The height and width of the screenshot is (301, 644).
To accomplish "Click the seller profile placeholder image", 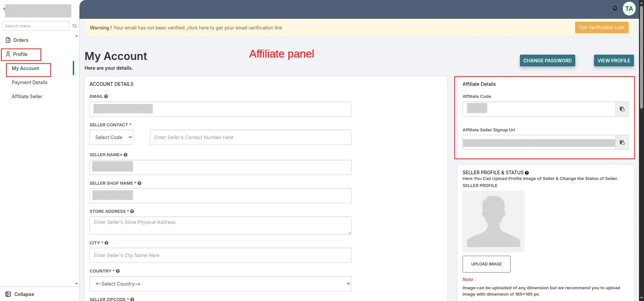I will pos(493,221).
